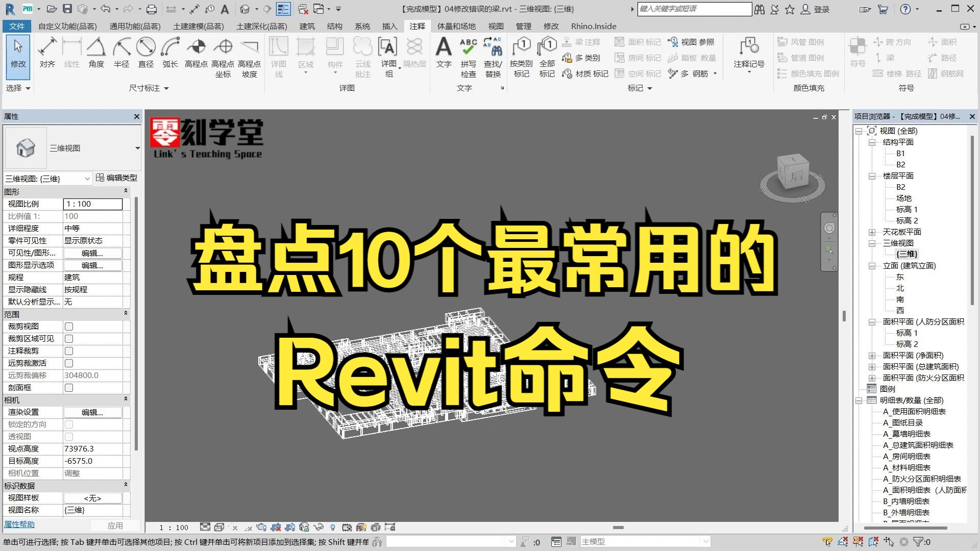
Task: Click the shaded visual style icon in view bar
Action: tap(219, 527)
